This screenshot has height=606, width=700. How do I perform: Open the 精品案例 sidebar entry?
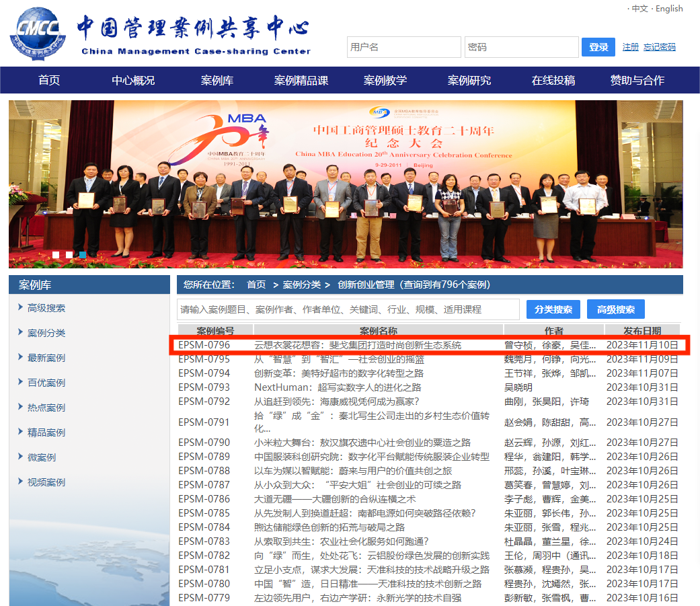click(x=46, y=432)
